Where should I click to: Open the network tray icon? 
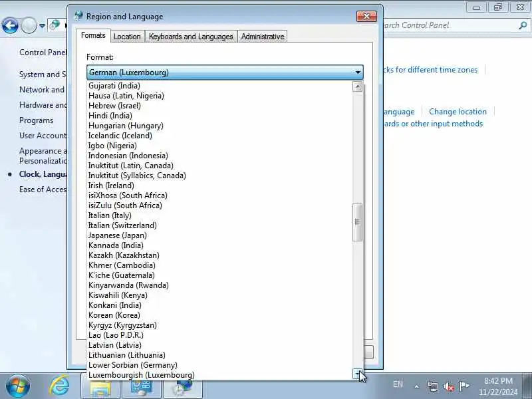point(433,386)
